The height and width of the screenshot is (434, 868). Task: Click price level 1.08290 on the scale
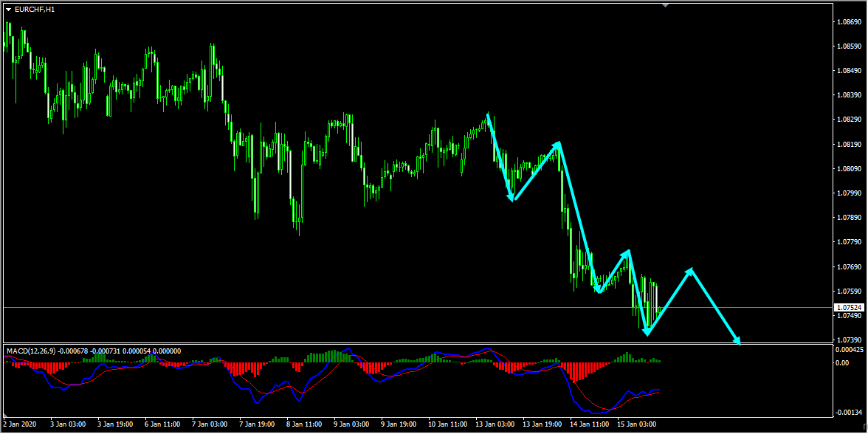pos(849,120)
